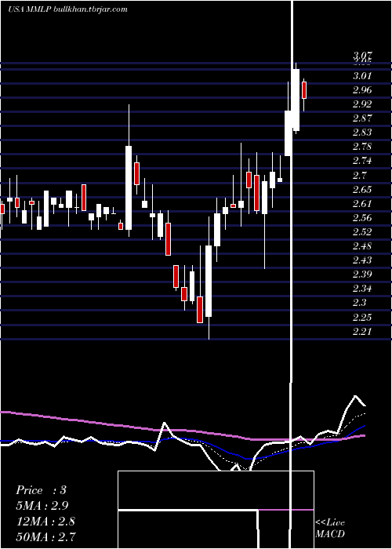The width and height of the screenshot is (392, 549).
Task: Click the 3.07 price axis label
Action: pyautogui.click(x=362, y=55)
